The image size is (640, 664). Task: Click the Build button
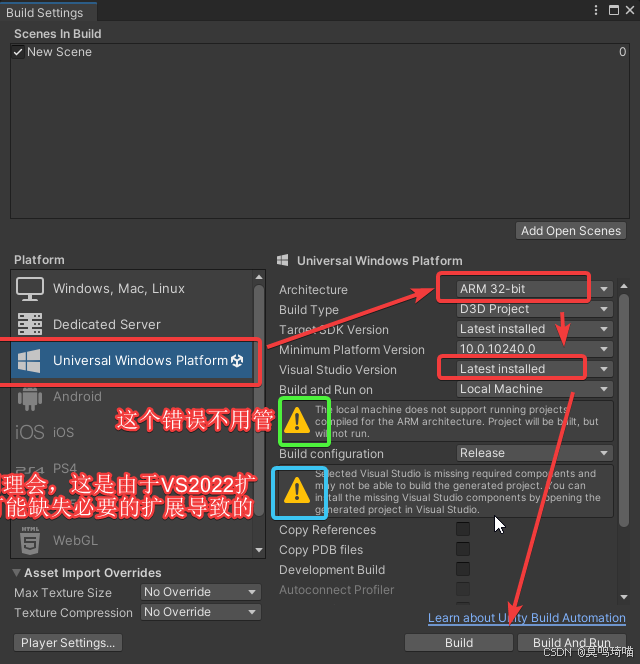[459, 643]
